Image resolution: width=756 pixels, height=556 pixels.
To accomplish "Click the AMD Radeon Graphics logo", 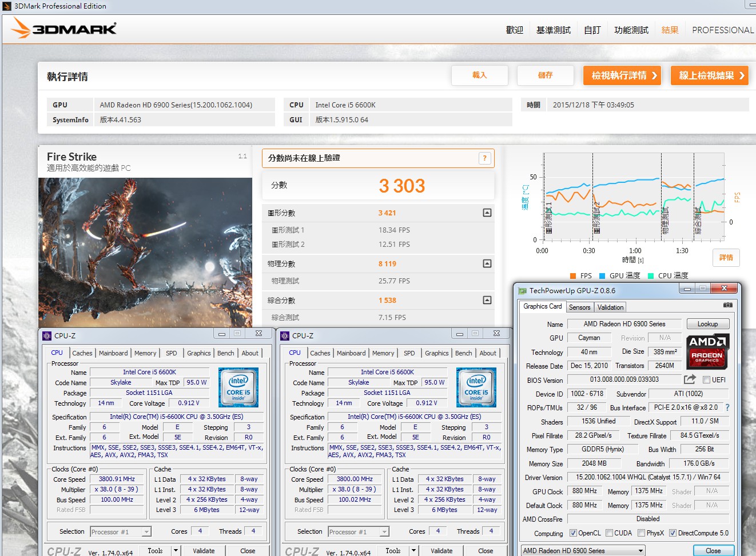I will [x=707, y=350].
